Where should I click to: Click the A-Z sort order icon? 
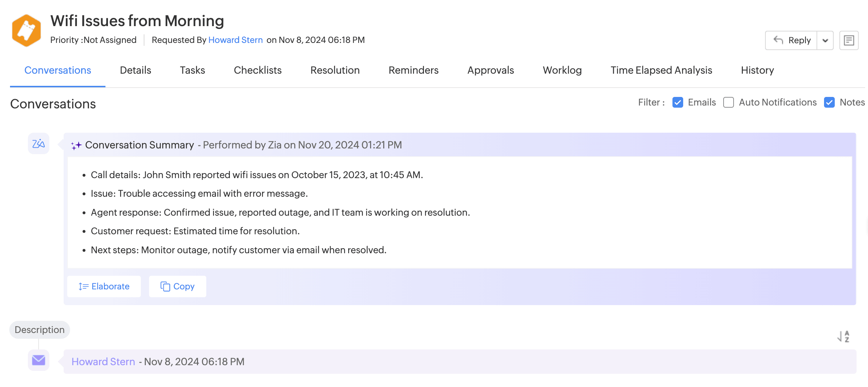843,336
